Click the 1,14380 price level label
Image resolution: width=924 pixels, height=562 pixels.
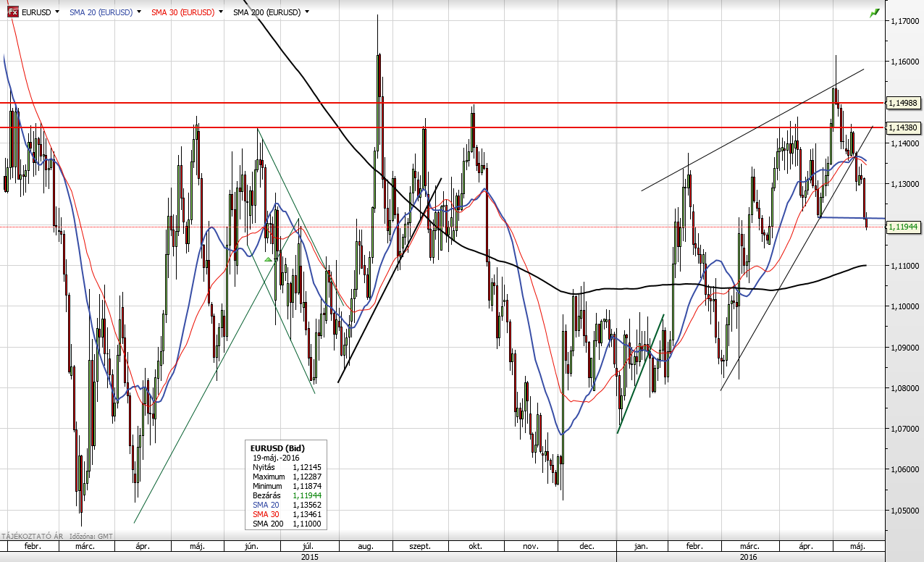coord(904,127)
